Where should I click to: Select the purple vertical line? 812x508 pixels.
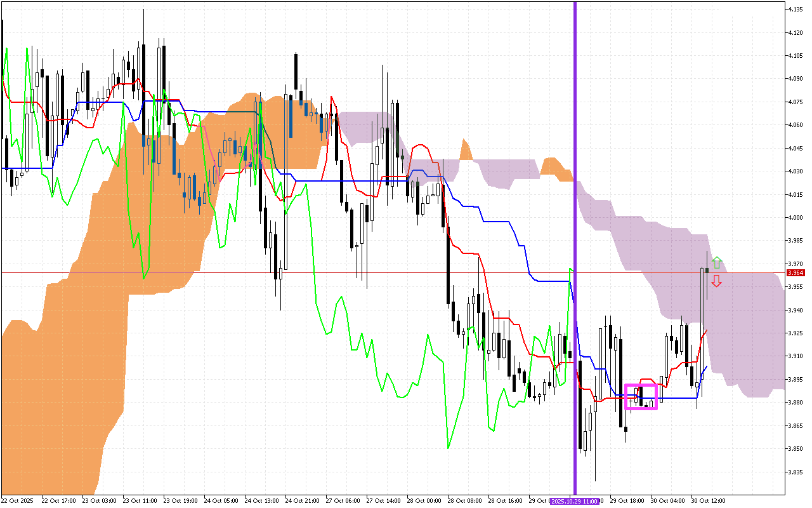click(x=575, y=190)
